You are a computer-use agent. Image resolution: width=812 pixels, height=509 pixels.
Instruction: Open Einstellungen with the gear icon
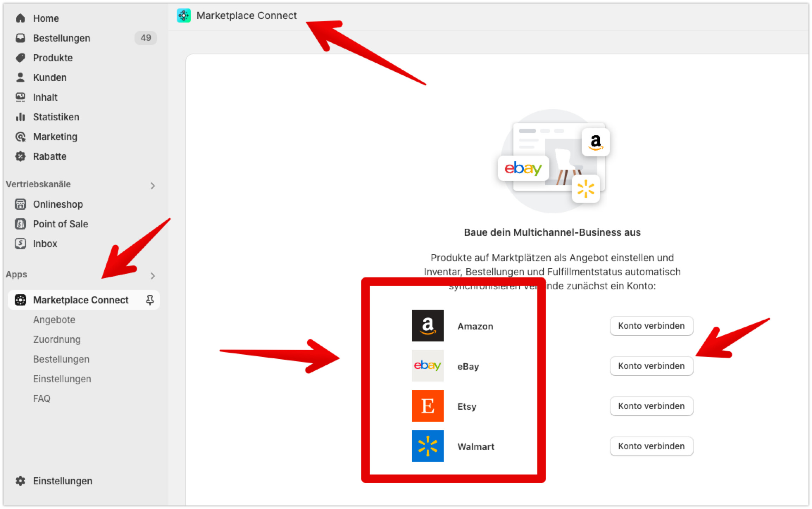(20, 481)
